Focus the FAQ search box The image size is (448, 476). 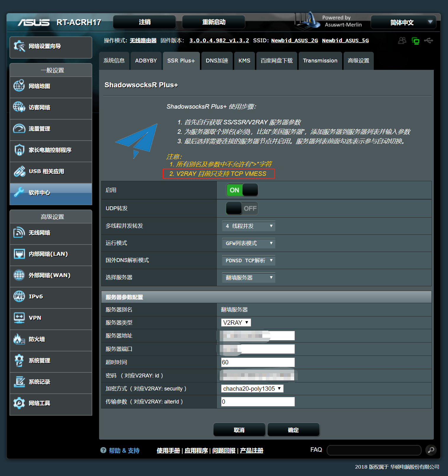(x=374, y=450)
